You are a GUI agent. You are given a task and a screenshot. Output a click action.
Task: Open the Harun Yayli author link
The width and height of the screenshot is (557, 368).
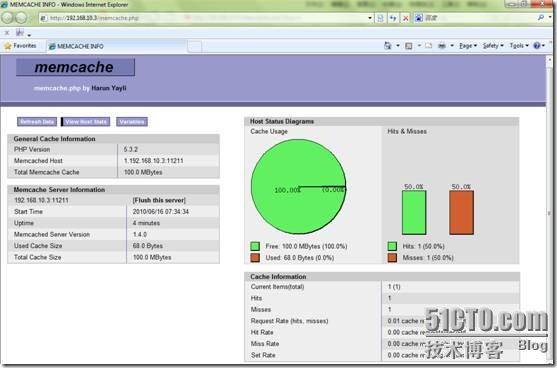pos(109,88)
